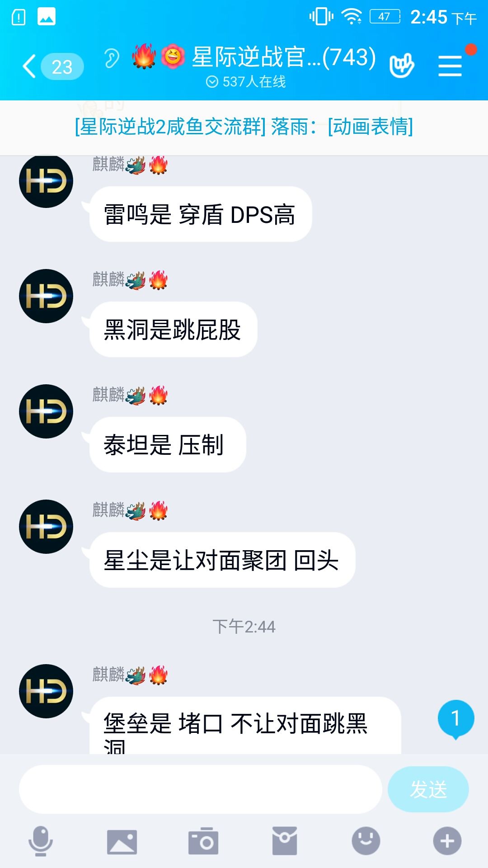
Task: Open group title 星际逆战官...(743)
Action: (284, 57)
